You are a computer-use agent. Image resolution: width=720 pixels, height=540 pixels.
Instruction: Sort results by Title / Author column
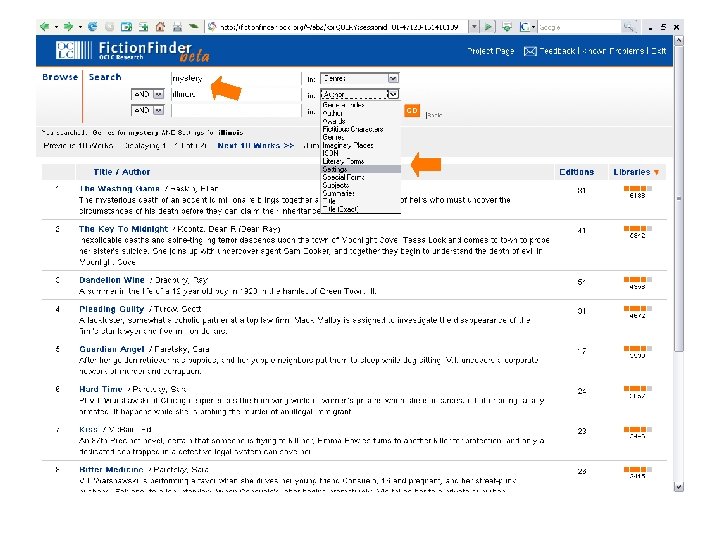(x=122, y=172)
